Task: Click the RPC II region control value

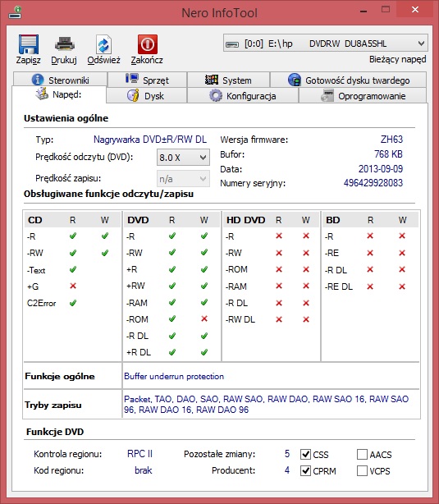Action: point(139,454)
